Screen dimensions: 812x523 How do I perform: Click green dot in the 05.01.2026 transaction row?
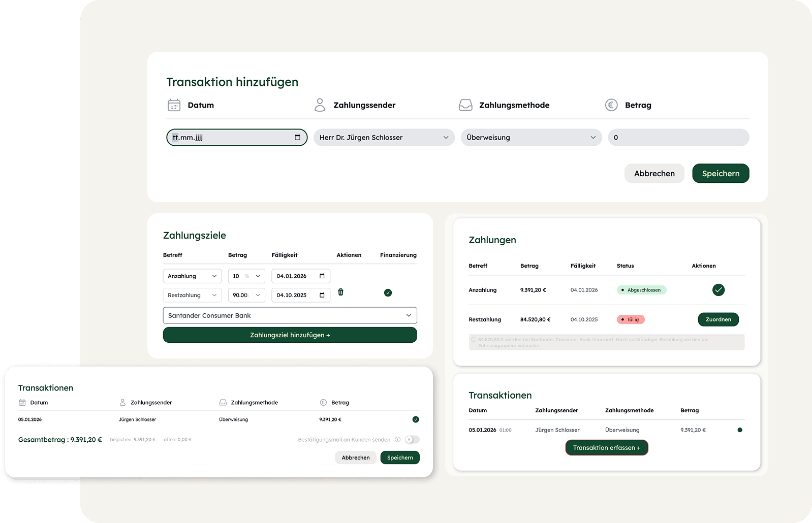coord(739,430)
